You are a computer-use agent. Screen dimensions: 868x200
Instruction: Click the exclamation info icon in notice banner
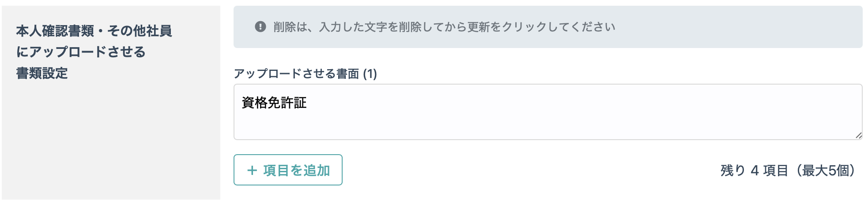260,27
